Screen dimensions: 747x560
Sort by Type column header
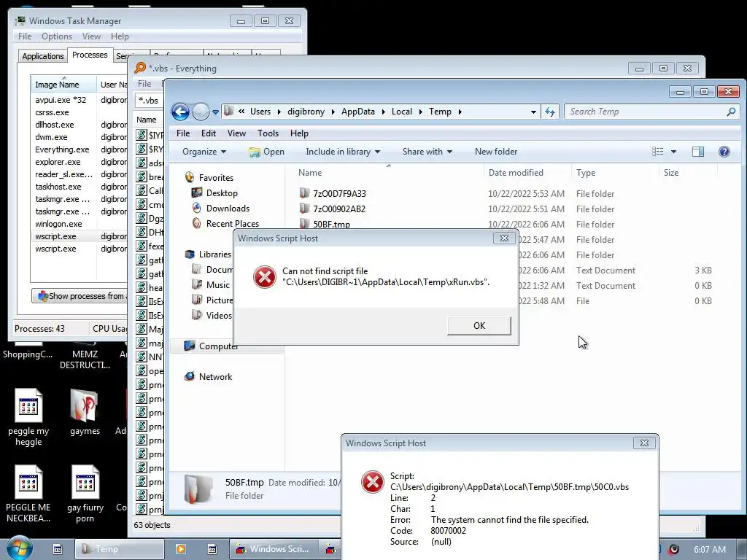(586, 172)
